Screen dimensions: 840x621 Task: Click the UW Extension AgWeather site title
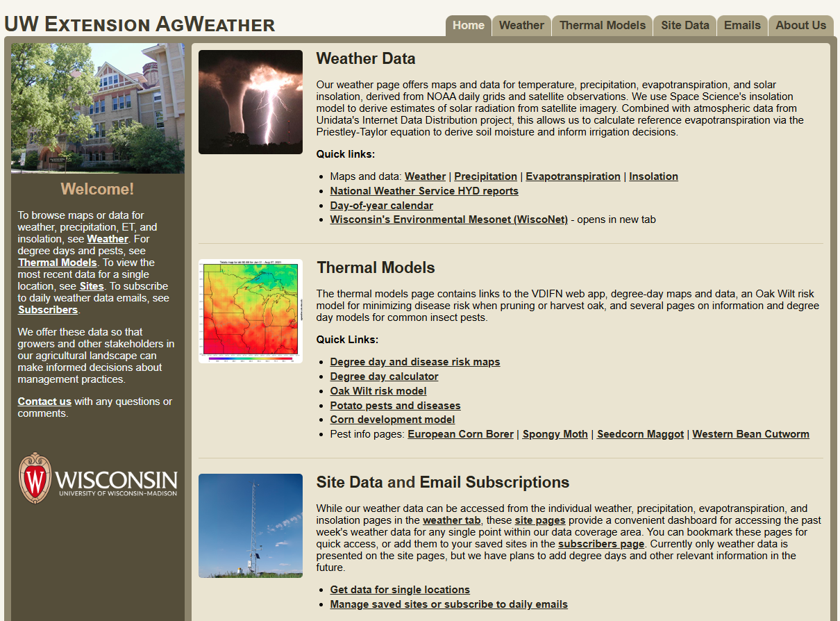click(140, 24)
